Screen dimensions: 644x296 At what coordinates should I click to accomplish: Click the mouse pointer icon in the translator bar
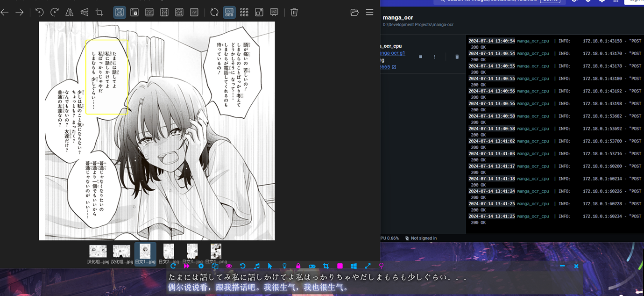coord(270,266)
